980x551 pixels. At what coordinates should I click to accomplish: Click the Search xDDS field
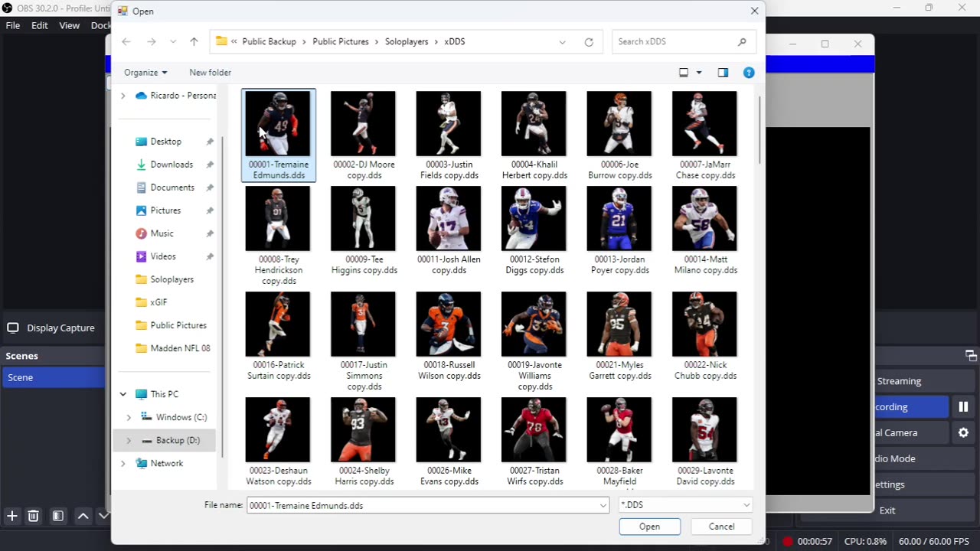tap(684, 42)
